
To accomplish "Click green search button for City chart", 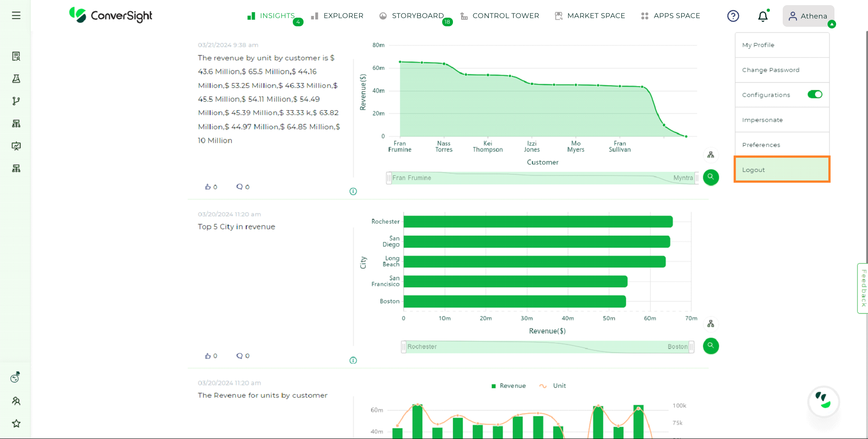I will [x=711, y=346].
